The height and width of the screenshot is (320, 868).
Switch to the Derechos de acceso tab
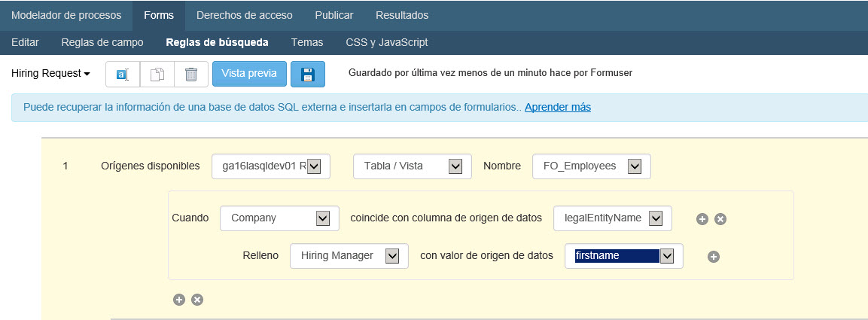tap(244, 15)
